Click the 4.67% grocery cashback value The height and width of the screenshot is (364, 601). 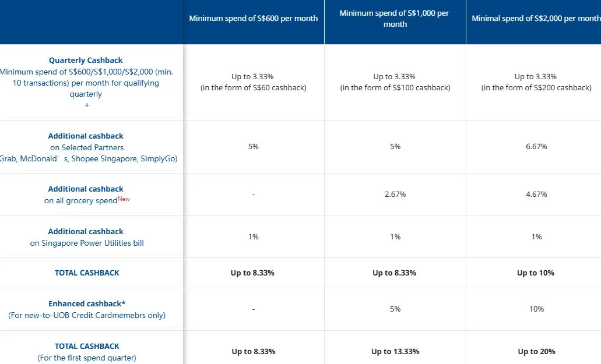tap(536, 195)
